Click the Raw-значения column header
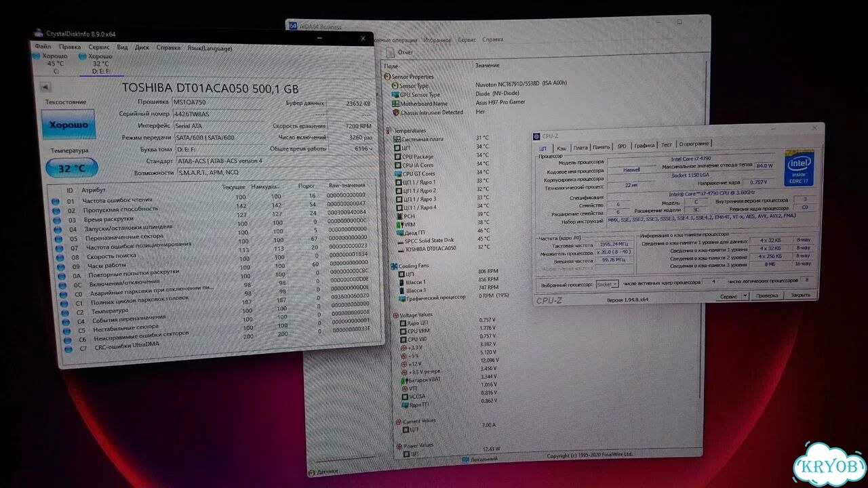Screen dimensions: 868x488 coord(347,186)
